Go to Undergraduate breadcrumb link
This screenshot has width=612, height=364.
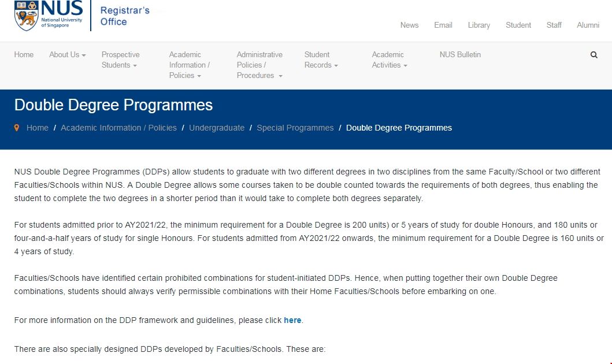click(x=217, y=128)
